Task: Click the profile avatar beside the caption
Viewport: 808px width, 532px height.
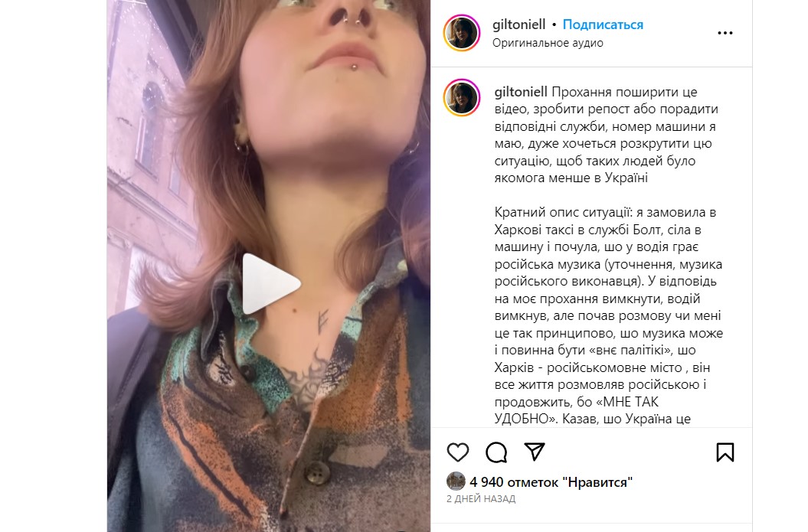Action: (462, 98)
